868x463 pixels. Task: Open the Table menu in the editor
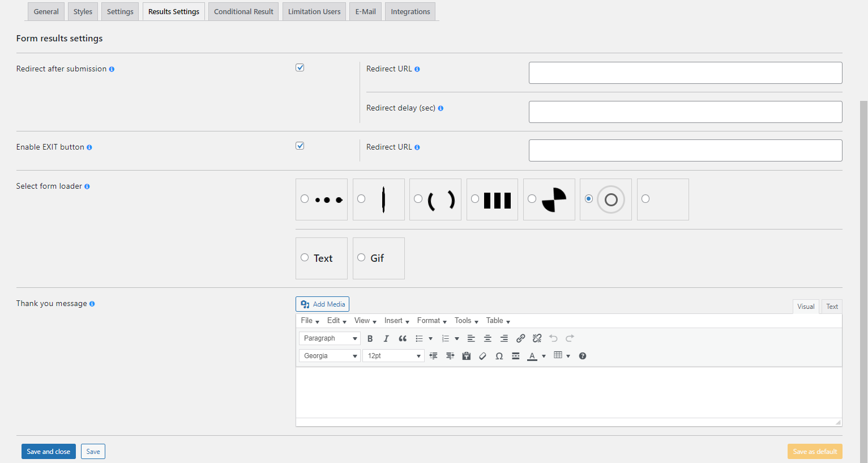tap(498, 321)
